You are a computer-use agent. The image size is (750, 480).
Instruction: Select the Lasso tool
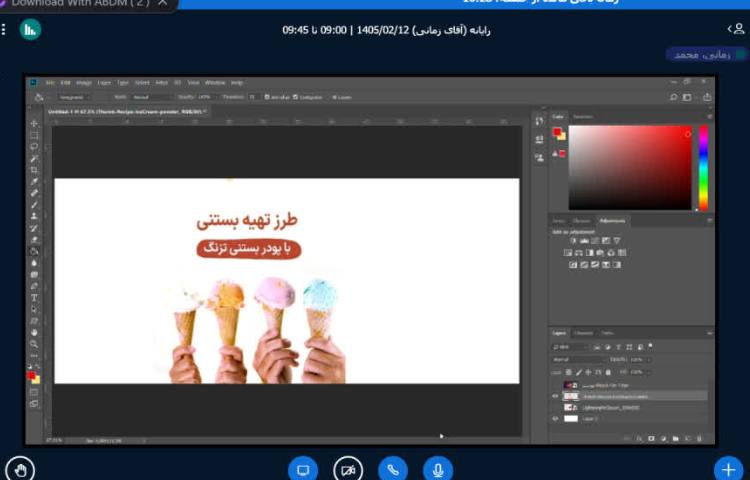[34, 147]
